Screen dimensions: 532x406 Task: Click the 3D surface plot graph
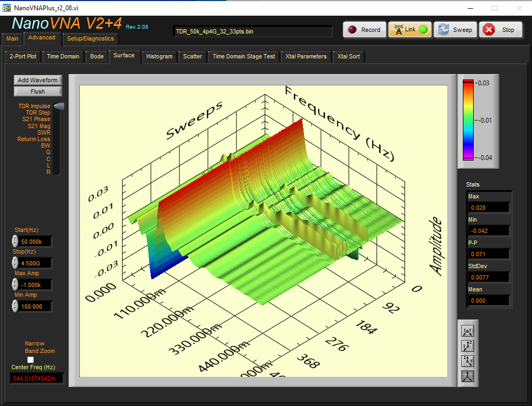coord(263,231)
